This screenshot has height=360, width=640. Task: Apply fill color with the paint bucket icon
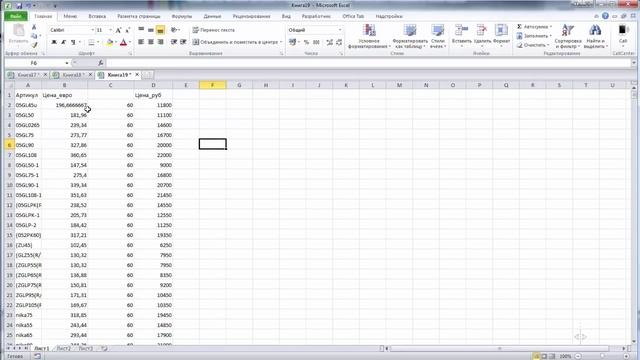(x=109, y=42)
